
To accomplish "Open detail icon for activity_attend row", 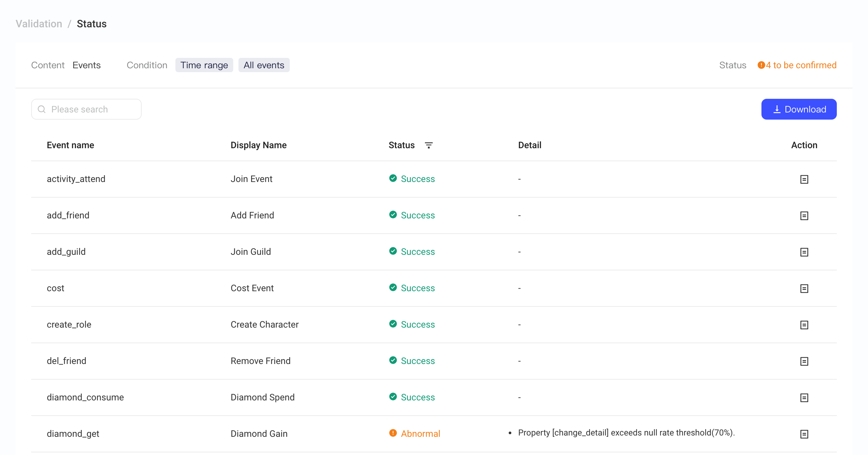I will pos(804,179).
